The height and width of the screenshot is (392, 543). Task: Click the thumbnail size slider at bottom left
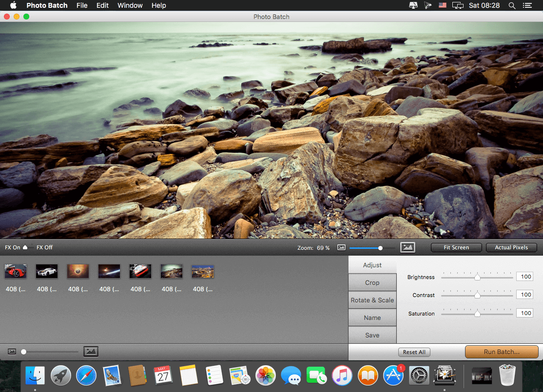[x=50, y=352]
